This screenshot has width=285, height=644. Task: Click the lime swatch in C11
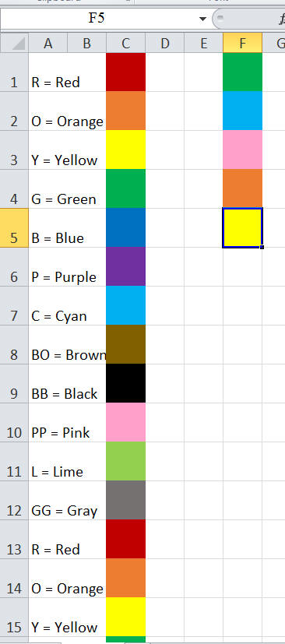pyautogui.click(x=125, y=461)
